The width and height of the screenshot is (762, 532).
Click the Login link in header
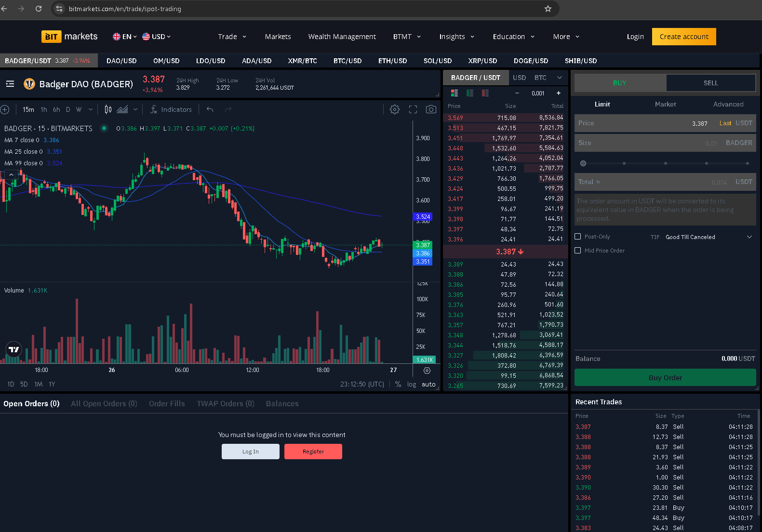click(x=635, y=37)
